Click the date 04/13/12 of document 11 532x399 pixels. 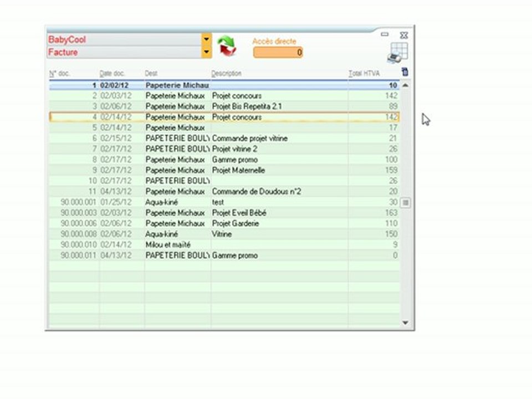(116, 191)
